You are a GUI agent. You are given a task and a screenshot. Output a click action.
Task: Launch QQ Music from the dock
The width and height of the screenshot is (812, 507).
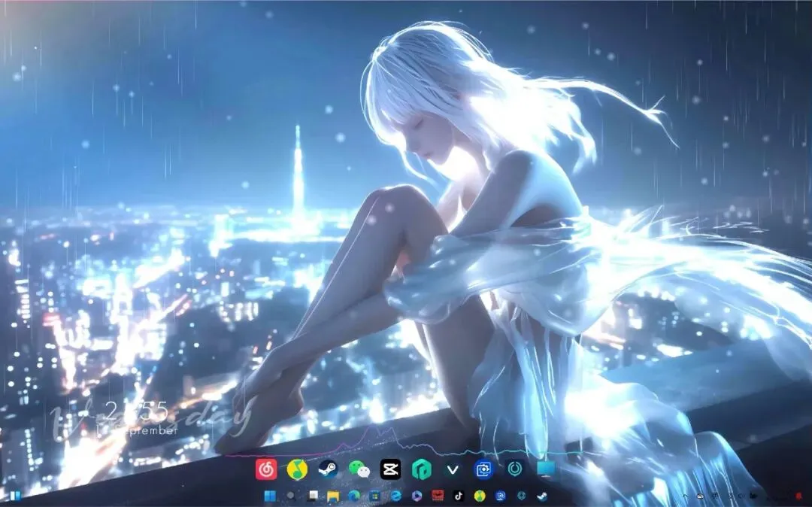coord(297,469)
